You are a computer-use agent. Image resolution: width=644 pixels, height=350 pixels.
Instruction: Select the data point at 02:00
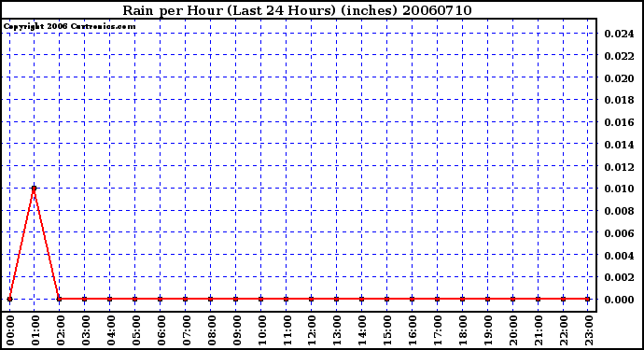60,299
